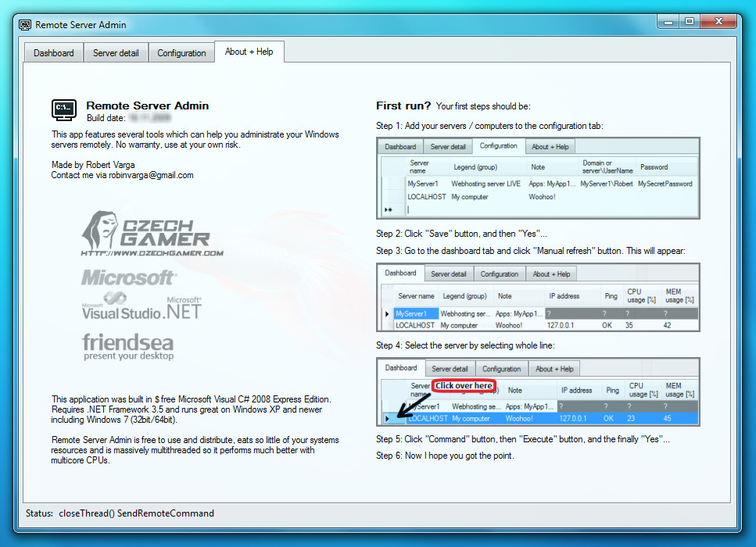
Task: Click the Remote Server Admin console icon
Action: (63, 109)
